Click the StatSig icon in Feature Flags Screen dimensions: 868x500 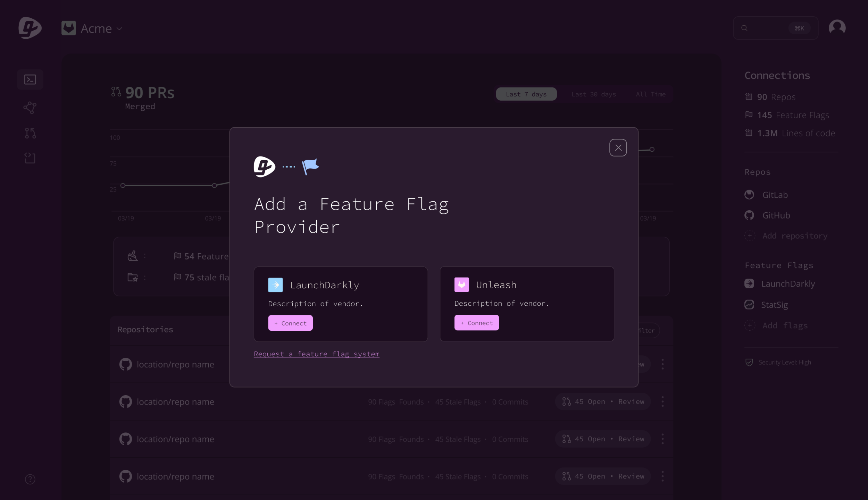(749, 305)
